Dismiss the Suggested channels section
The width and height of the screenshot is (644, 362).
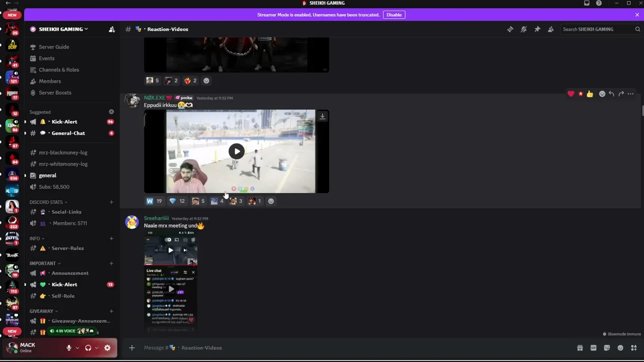(111, 112)
